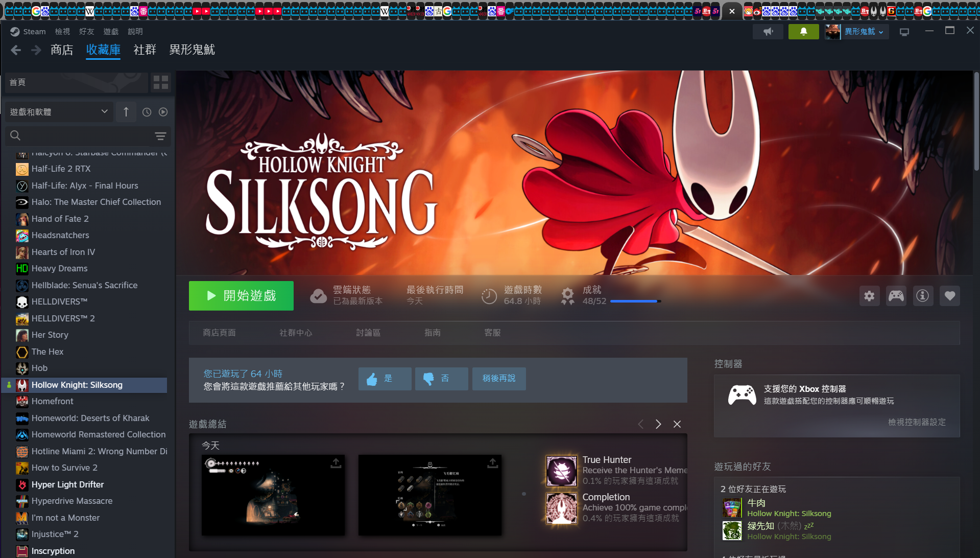Show game info panel icon
This screenshot has width=980, height=558.
[922, 296]
